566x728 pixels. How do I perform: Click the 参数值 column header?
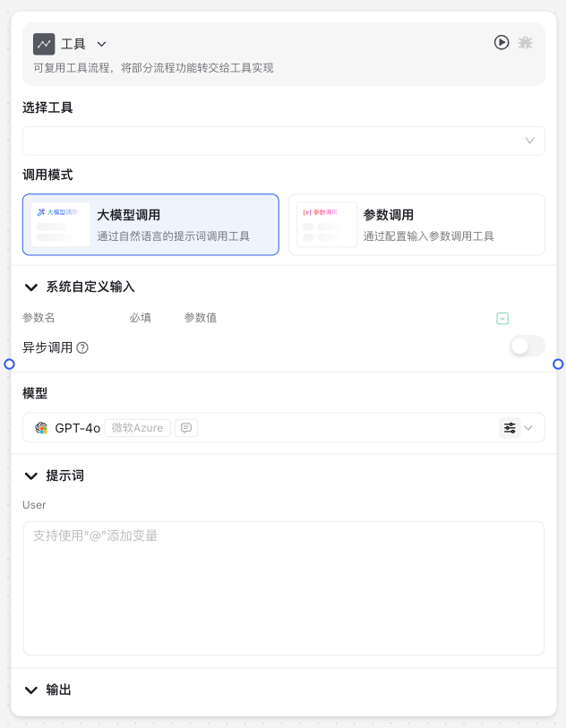tap(201, 318)
